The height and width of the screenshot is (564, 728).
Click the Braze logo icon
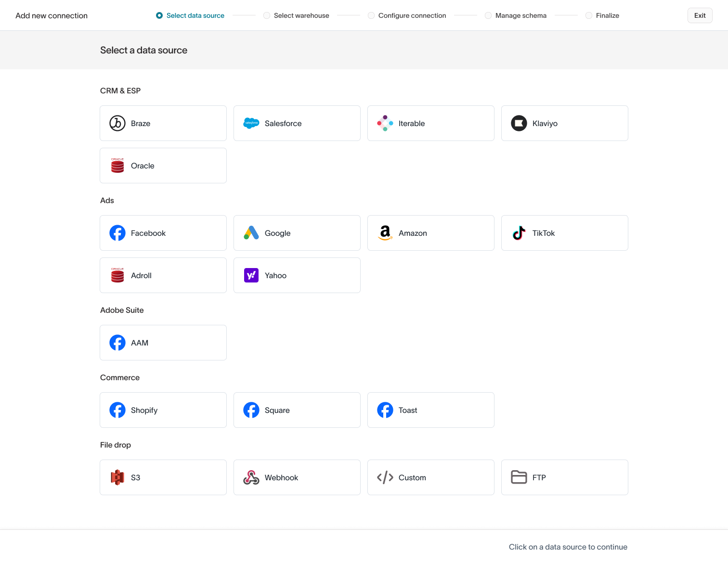pyautogui.click(x=117, y=123)
